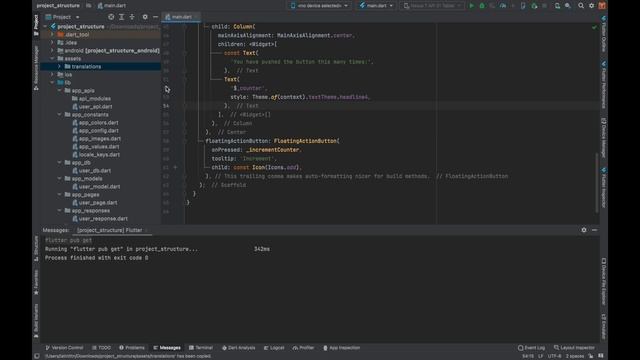
Task: Open Flutter Performance side panel
Action: pos(603,84)
